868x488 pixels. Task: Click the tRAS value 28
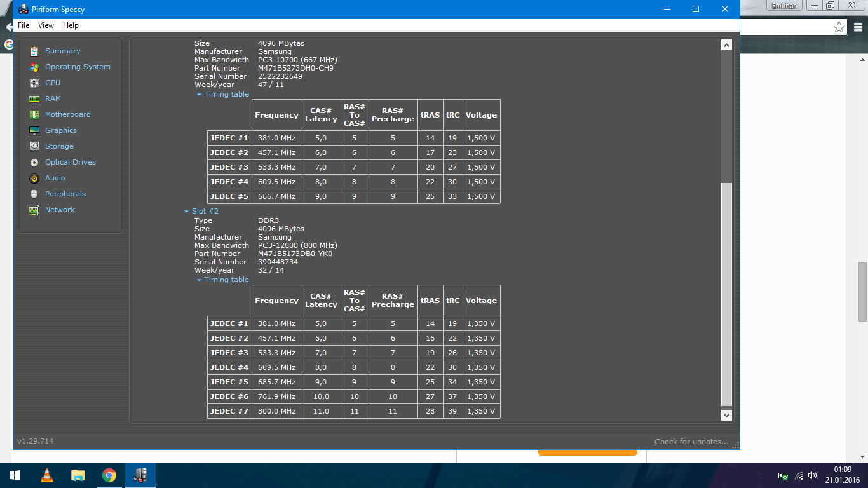(x=430, y=411)
